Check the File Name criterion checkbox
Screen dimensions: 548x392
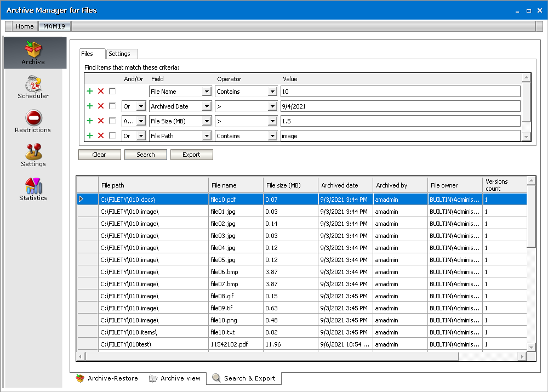pos(112,92)
